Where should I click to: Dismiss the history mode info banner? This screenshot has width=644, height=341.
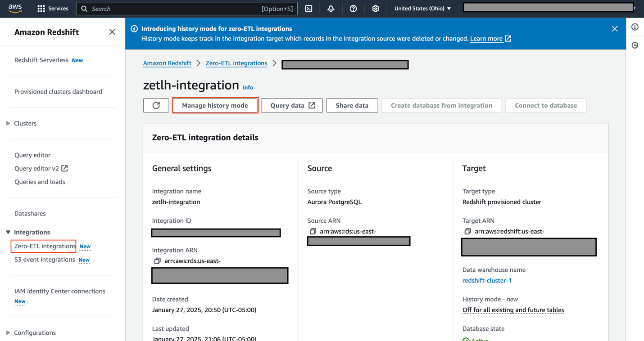[x=615, y=29]
